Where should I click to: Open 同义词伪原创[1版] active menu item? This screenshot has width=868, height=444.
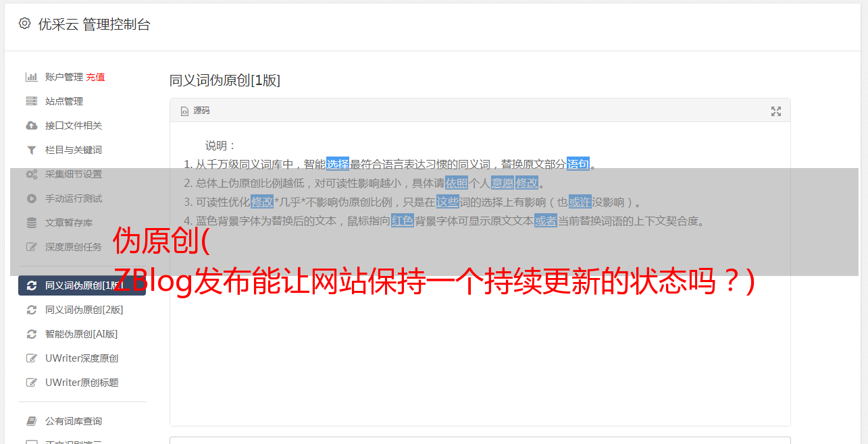point(82,285)
